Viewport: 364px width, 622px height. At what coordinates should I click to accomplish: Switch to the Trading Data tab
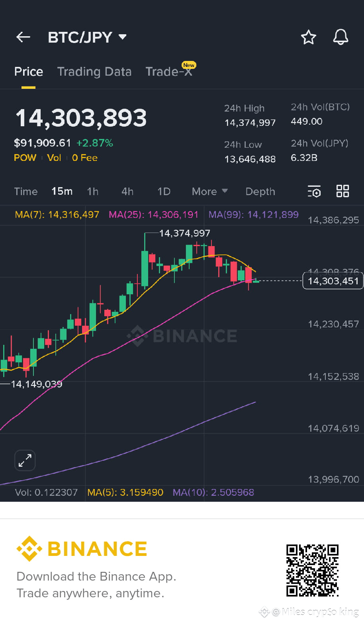94,72
